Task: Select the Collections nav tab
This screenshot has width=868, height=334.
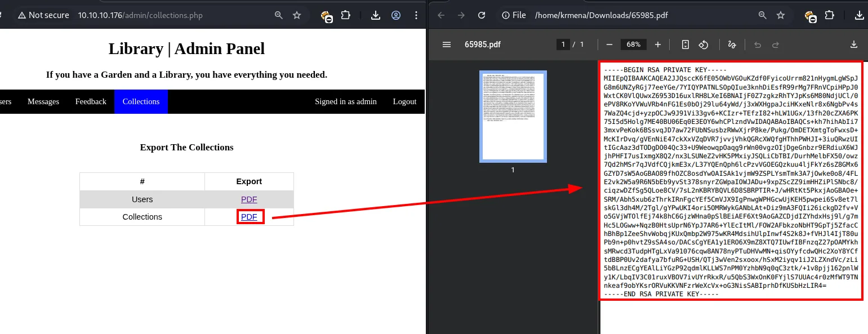Action: [x=141, y=101]
